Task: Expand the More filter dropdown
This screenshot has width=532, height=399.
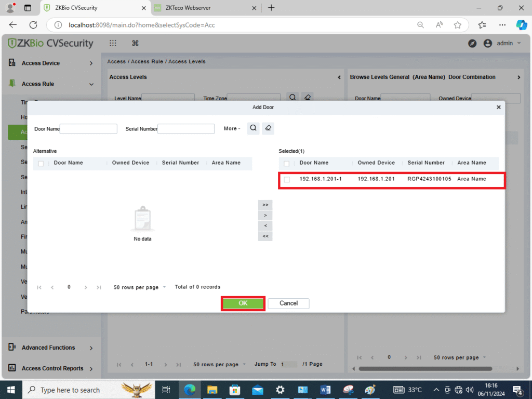Action: pyautogui.click(x=232, y=128)
